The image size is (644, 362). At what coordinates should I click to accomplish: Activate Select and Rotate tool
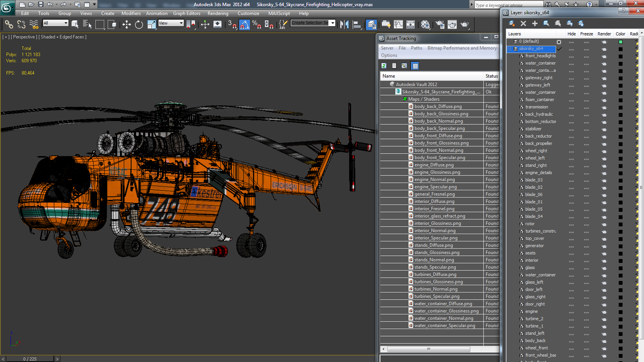pos(139,24)
